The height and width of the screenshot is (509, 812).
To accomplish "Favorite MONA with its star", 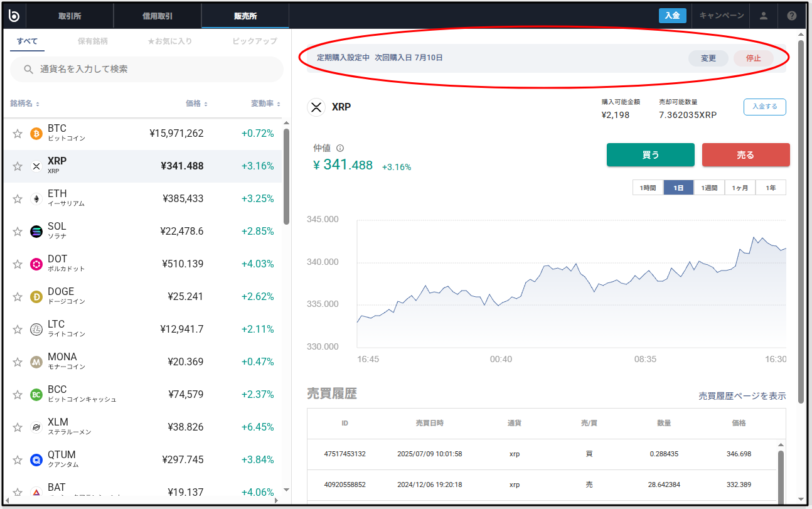I will tap(18, 362).
